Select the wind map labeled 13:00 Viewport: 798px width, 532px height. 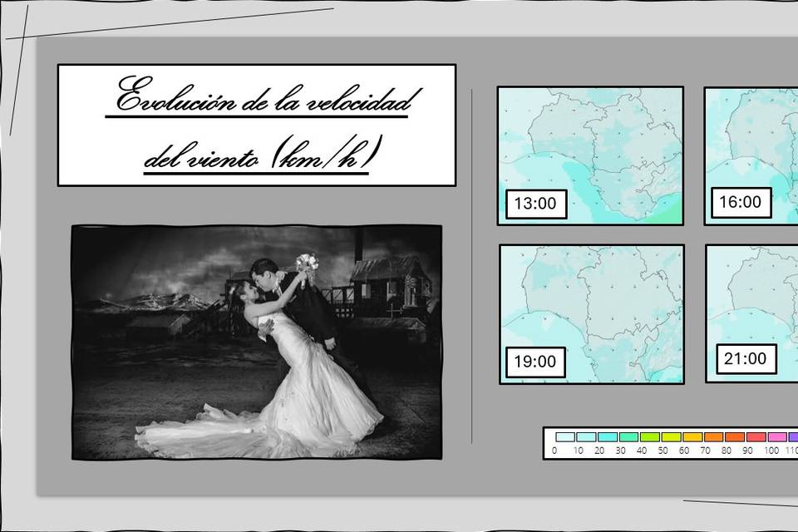pos(590,155)
